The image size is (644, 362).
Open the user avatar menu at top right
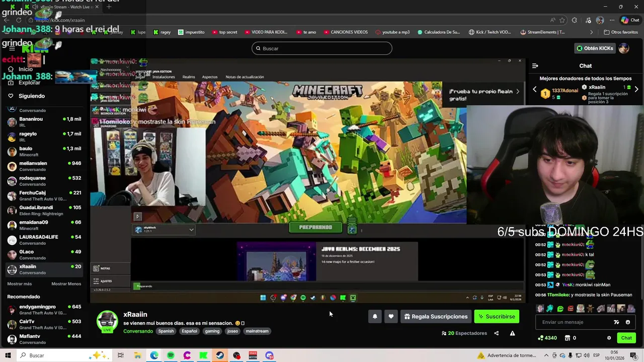[624, 48]
